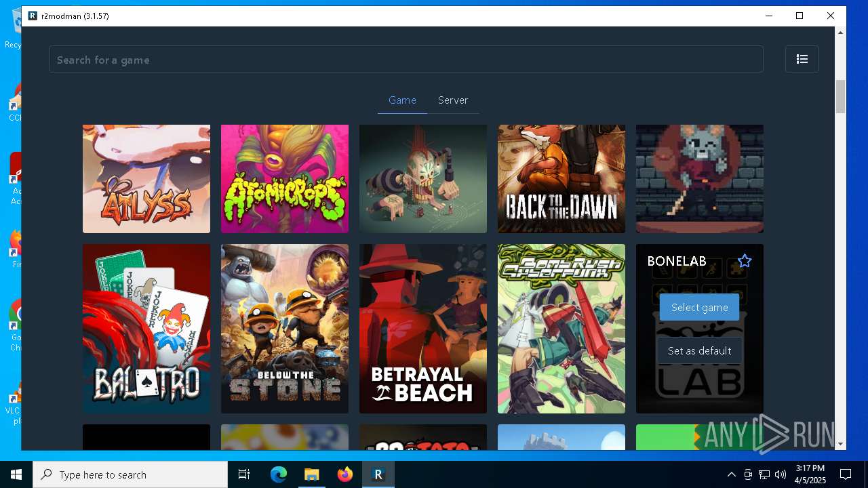Choose the skull robot game thumbnail
The height and width of the screenshot is (488, 868).
pos(423,178)
